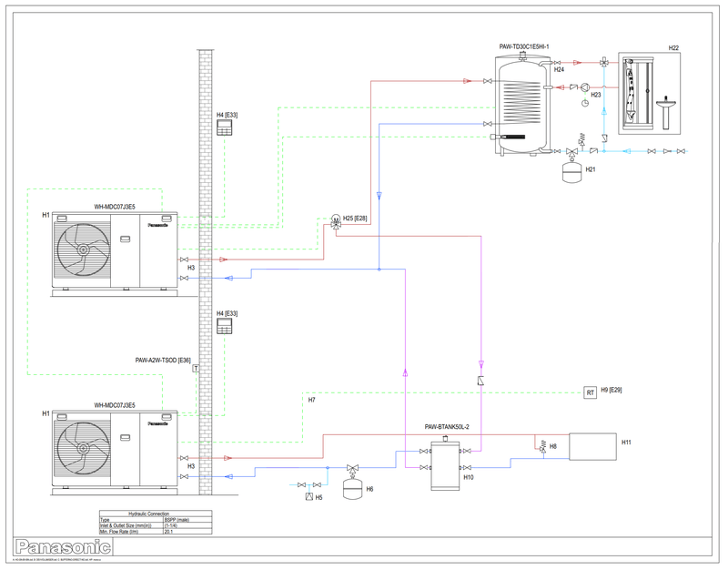Click the H11 heating emitter rectangle

[x=593, y=446]
